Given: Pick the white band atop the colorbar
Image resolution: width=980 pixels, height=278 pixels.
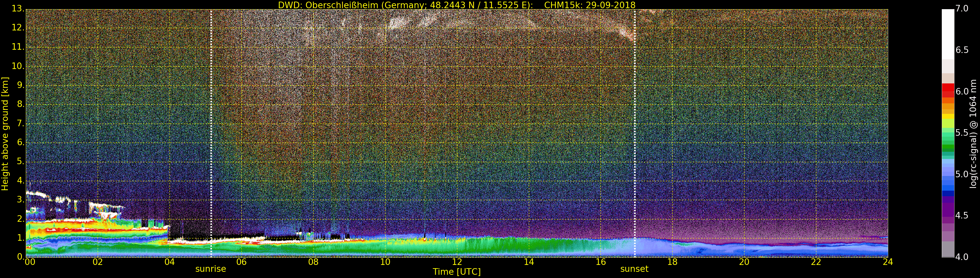Looking at the screenshot, I should pyautogui.click(x=948, y=34).
